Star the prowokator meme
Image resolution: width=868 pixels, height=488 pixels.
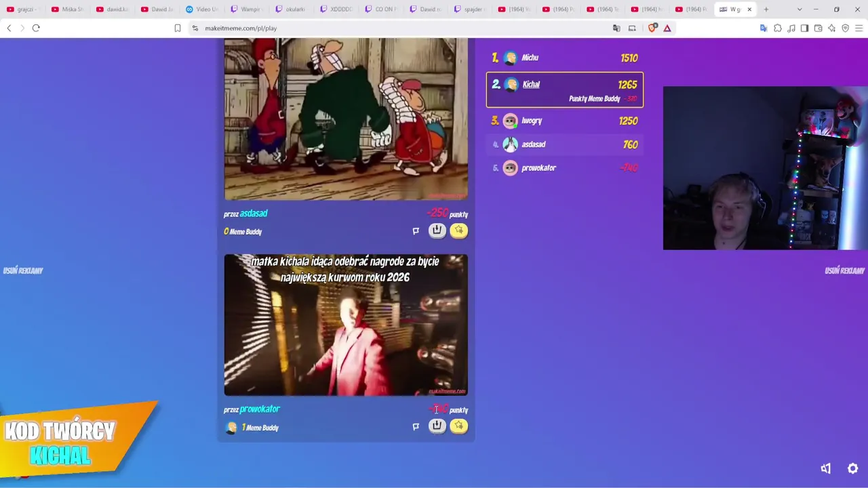[x=459, y=426]
